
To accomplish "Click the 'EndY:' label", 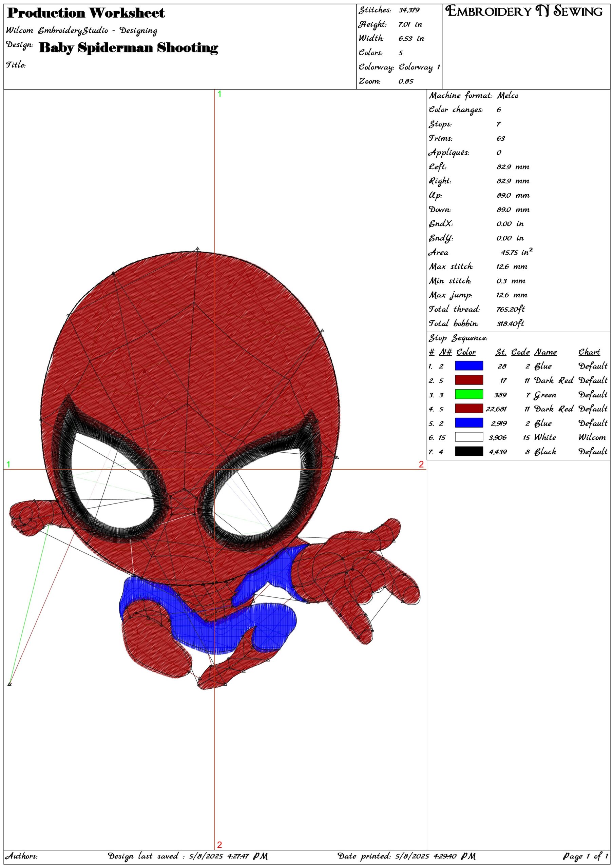I will (x=441, y=238).
